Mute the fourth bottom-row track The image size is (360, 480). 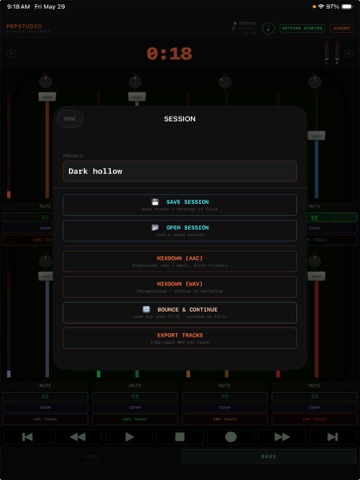coord(314,386)
